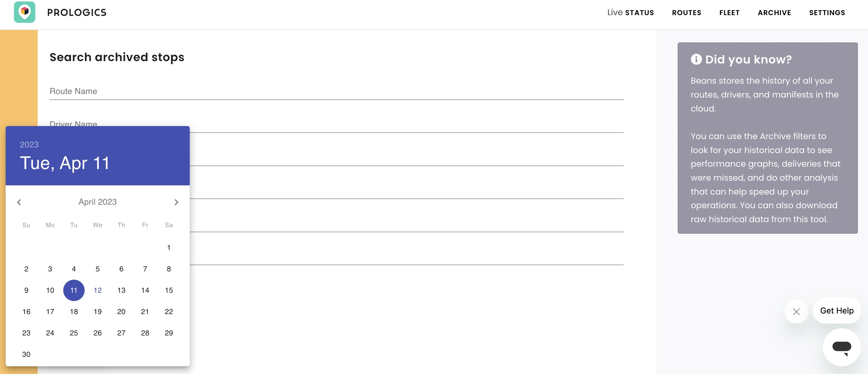
Task: Click the Get Help button
Action: click(837, 311)
